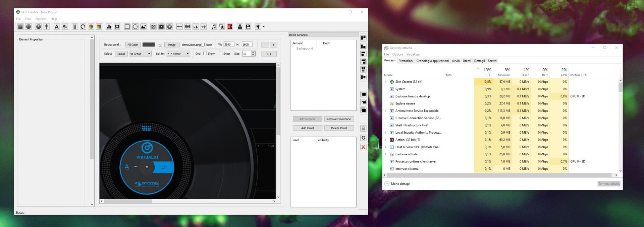Expand the Skin Creator (32 bit) process
This screenshot has height=227, width=644.
[385, 82]
